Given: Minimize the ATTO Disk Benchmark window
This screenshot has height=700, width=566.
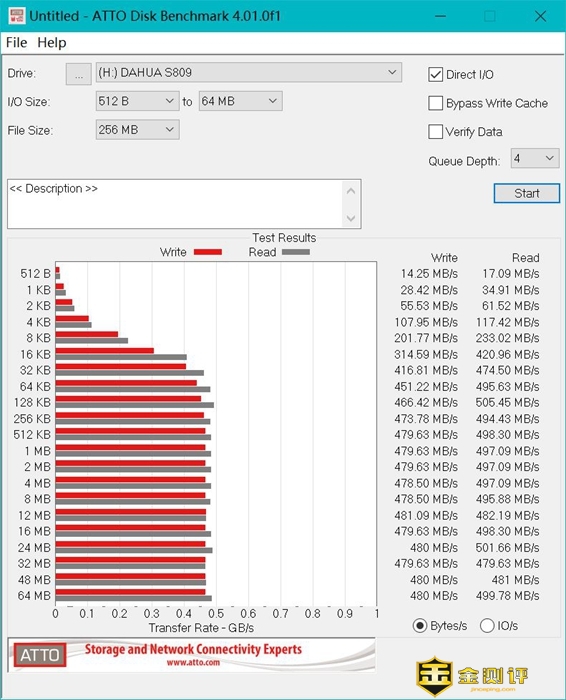Looking at the screenshot, I should coord(441,16).
